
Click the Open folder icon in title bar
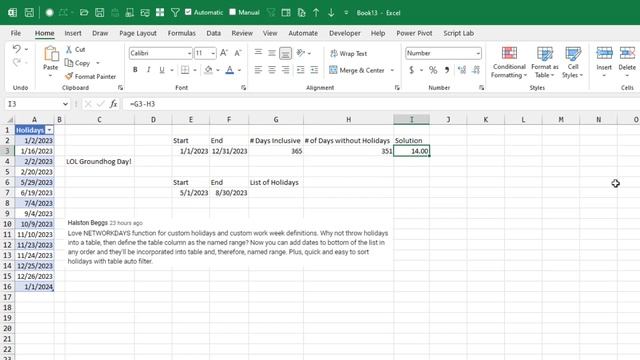click(84, 13)
